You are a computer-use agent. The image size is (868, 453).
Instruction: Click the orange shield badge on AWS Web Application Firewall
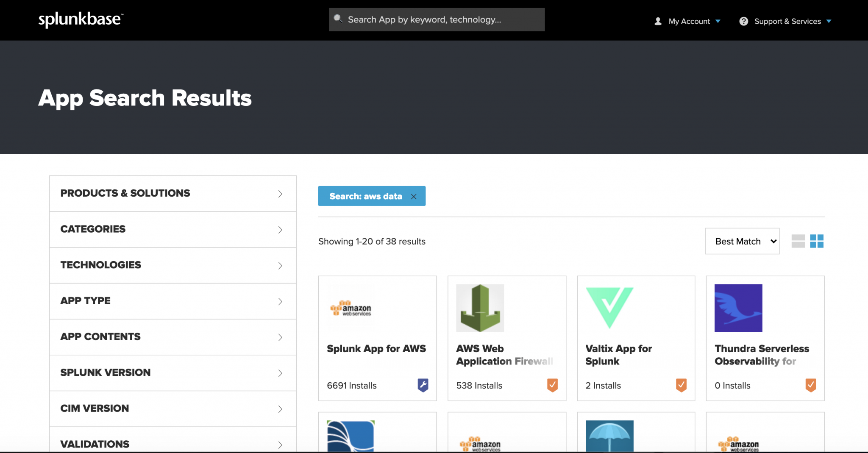coord(553,385)
